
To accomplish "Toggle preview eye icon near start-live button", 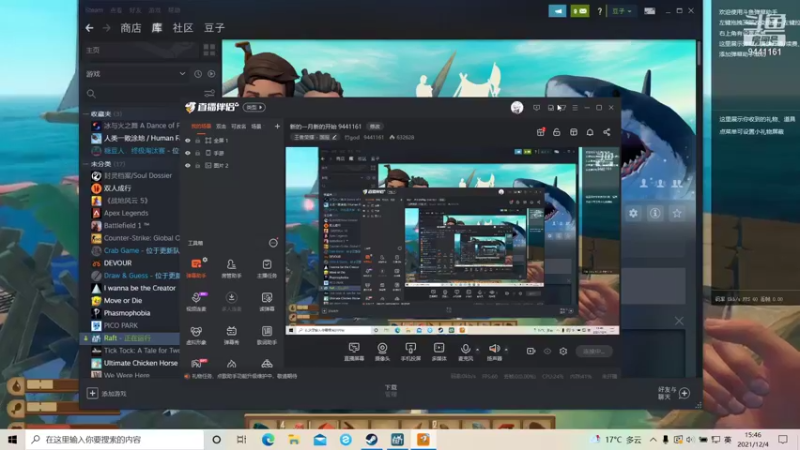I will coord(547,351).
